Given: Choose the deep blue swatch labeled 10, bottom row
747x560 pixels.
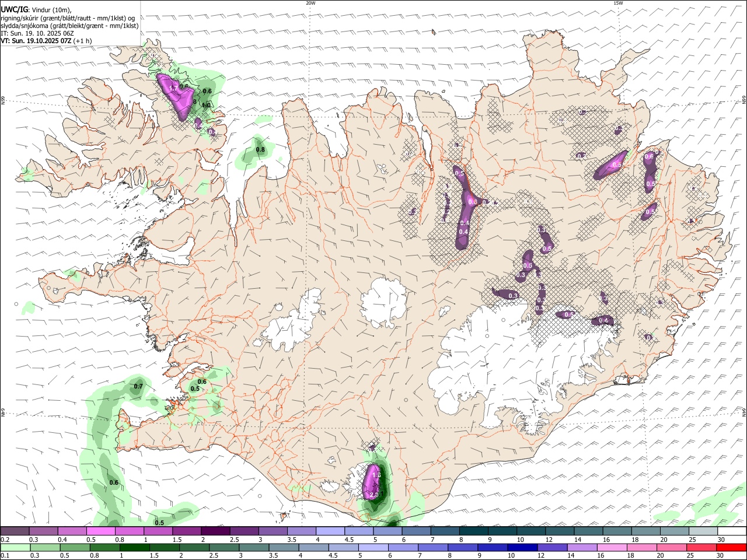Looking at the screenshot, I should coord(523,547).
